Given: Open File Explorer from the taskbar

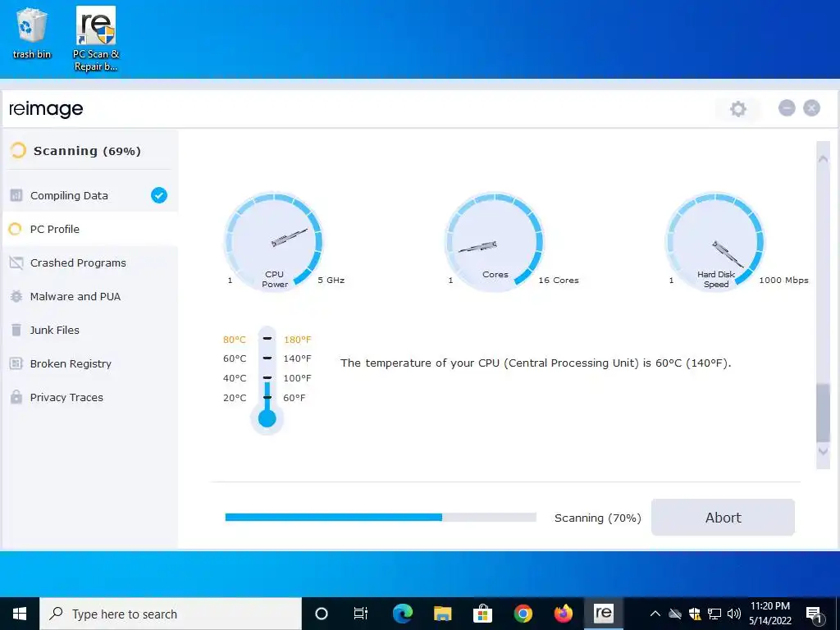Looking at the screenshot, I should (442, 614).
